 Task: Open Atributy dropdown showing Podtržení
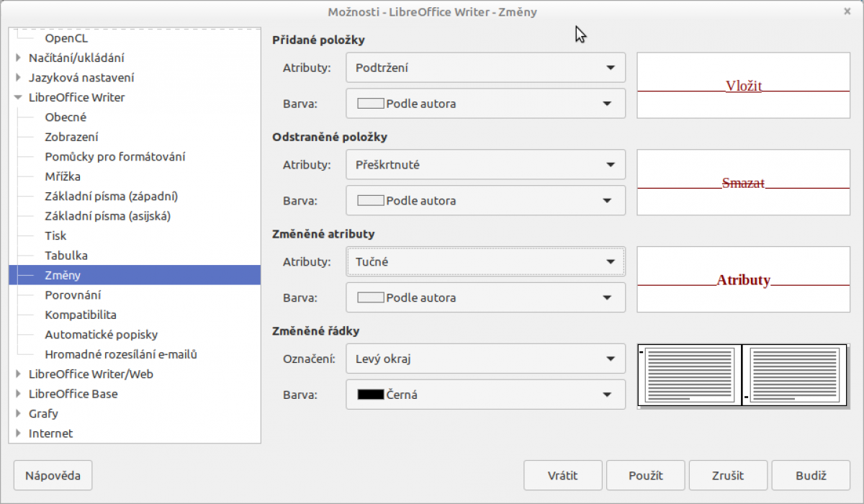tap(486, 68)
